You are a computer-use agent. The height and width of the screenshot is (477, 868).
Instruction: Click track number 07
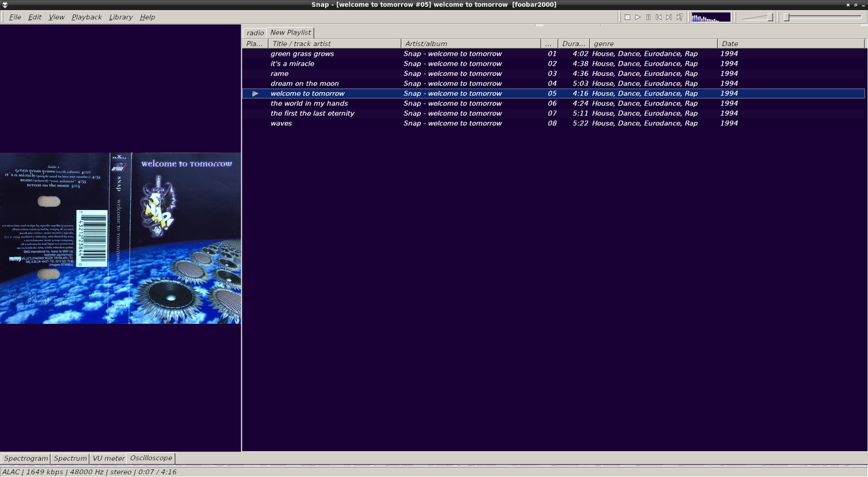(552, 113)
